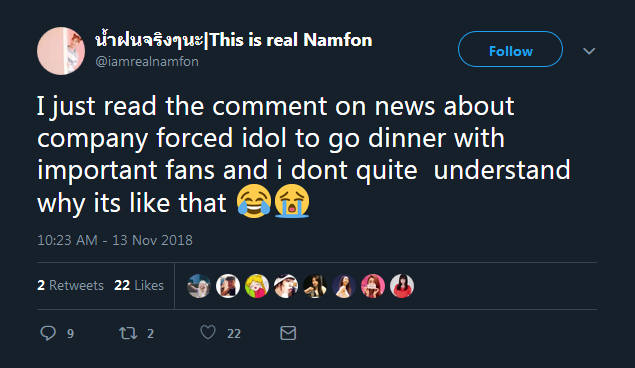Open the tweet options chevron dropdown
Screen dimensions: 635x368
pos(589,51)
